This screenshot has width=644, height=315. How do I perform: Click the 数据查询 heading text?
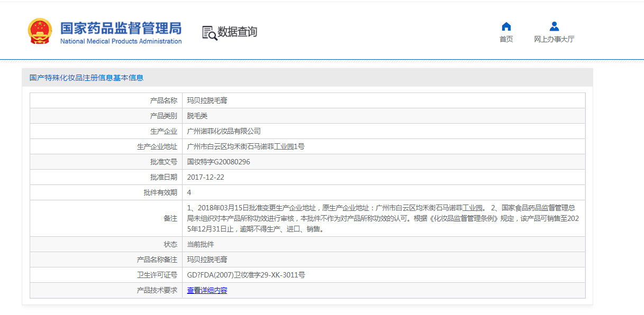click(238, 32)
